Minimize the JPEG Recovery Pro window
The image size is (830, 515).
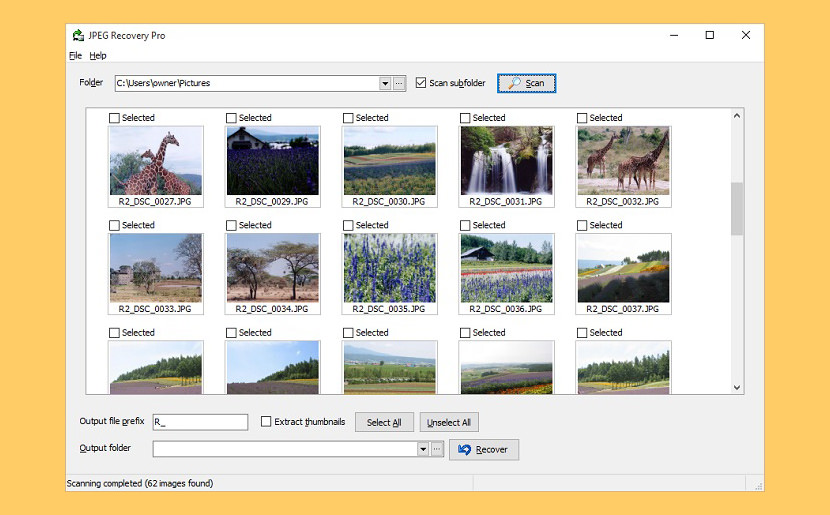coord(674,35)
